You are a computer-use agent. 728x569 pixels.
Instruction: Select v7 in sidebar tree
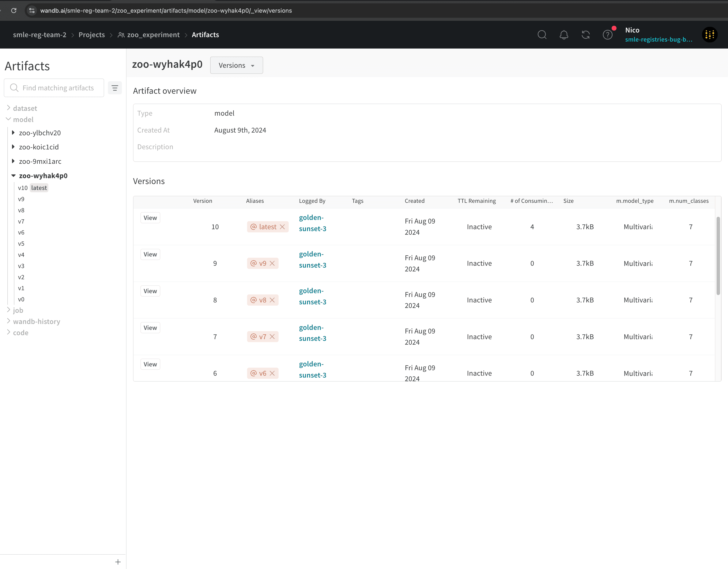pyautogui.click(x=21, y=222)
